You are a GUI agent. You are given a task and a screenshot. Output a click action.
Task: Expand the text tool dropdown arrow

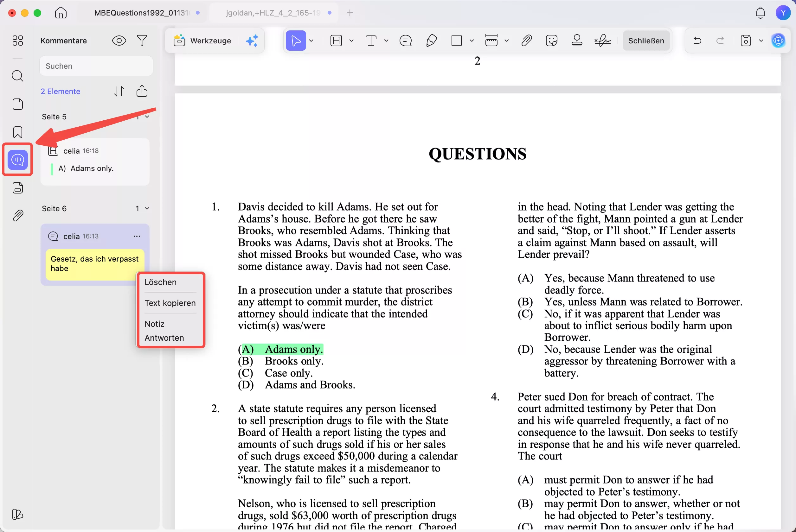[386, 41]
